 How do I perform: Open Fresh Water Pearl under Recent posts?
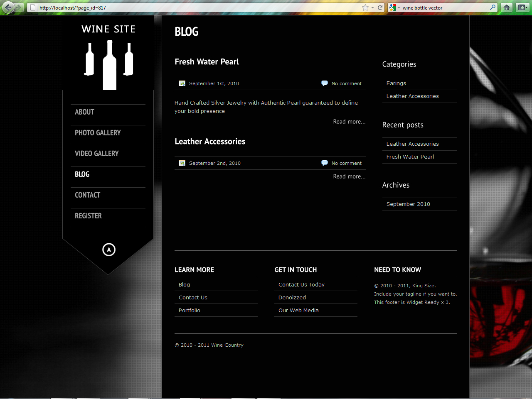coord(410,157)
